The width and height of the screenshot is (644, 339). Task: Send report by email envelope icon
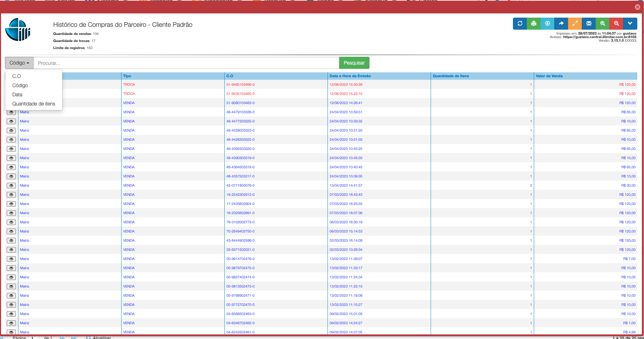[589, 24]
